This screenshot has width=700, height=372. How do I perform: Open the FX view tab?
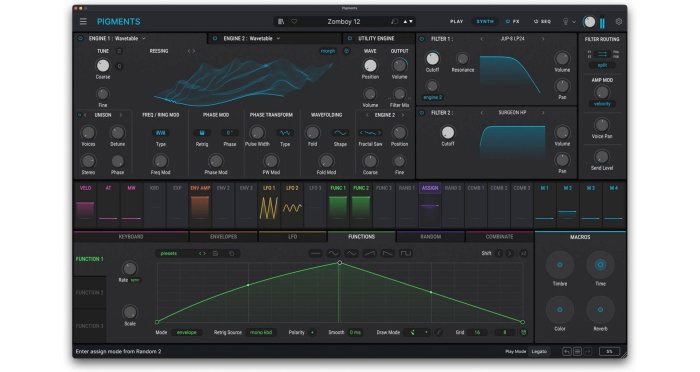(x=512, y=21)
